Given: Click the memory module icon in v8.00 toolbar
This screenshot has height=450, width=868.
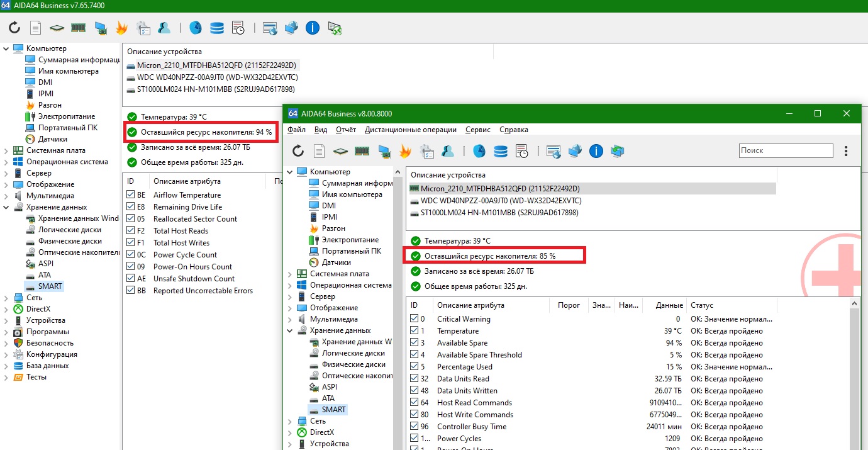Looking at the screenshot, I should (x=362, y=151).
